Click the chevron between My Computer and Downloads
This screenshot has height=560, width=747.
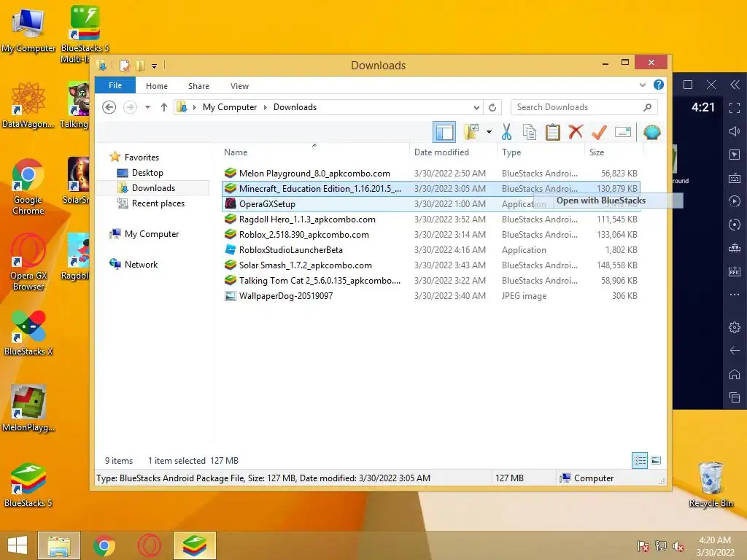(x=266, y=108)
